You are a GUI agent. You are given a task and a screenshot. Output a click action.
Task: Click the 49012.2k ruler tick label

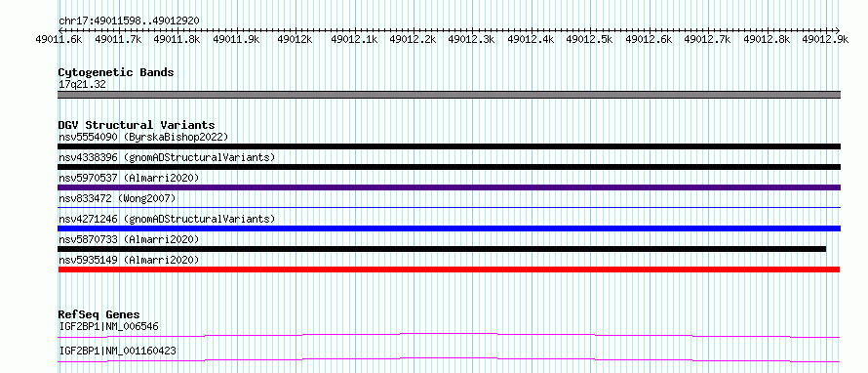pyautogui.click(x=413, y=39)
